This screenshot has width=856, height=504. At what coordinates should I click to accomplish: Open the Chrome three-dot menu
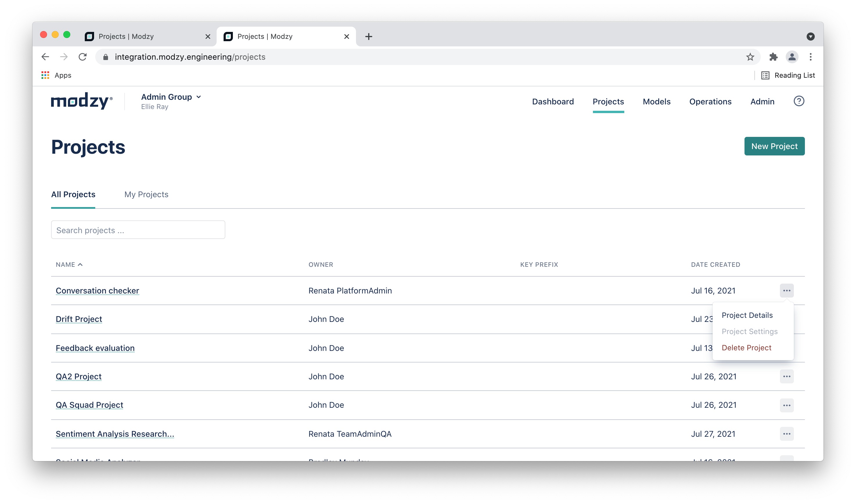tap(810, 57)
